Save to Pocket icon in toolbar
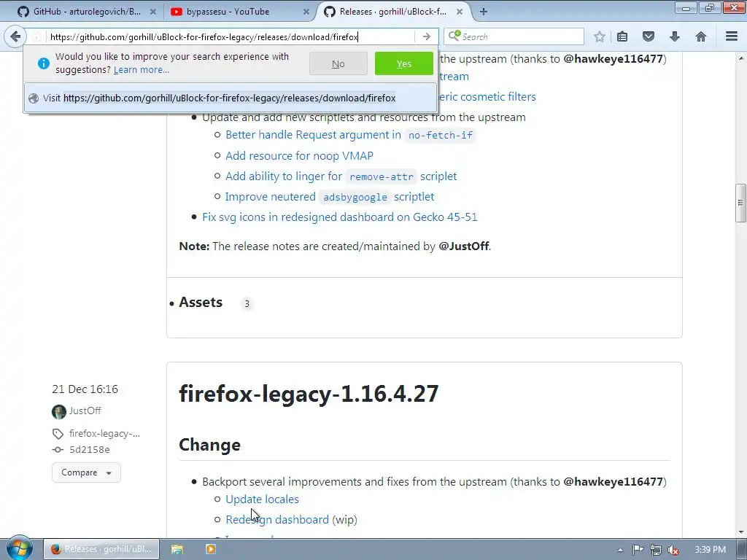The image size is (747, 560). [x=649, y=36]
